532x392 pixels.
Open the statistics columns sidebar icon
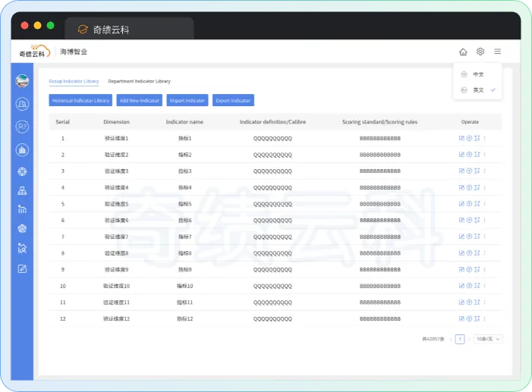point(22,209)
